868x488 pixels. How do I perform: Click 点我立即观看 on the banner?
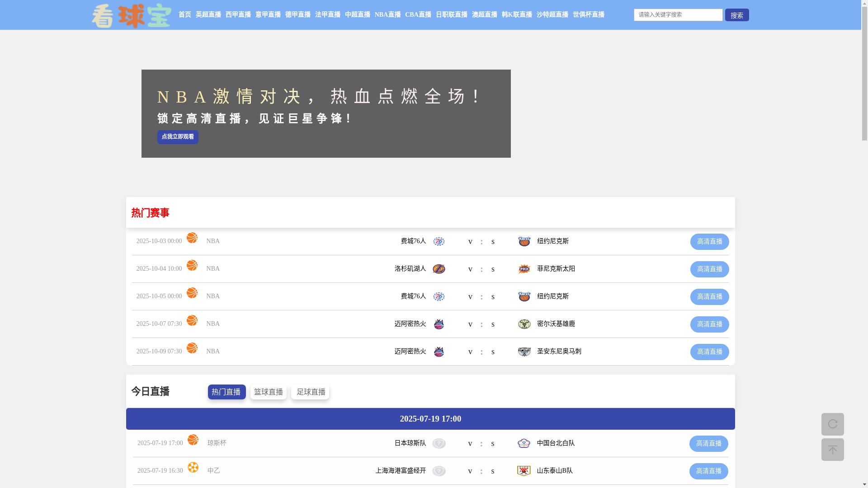178,137
